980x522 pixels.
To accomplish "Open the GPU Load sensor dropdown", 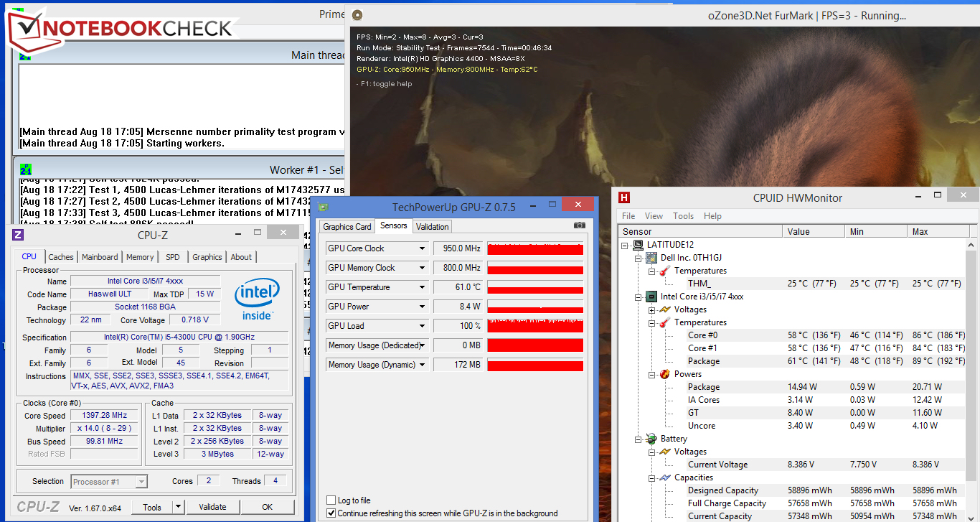I will [x=423, y=326].
